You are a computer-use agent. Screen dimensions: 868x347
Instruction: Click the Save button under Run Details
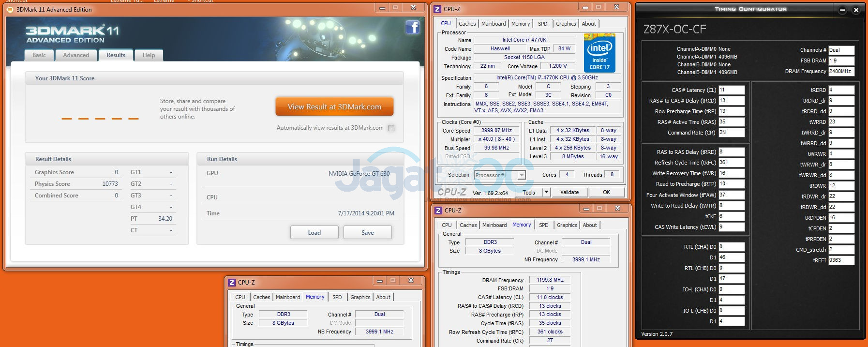coord(367,233)
